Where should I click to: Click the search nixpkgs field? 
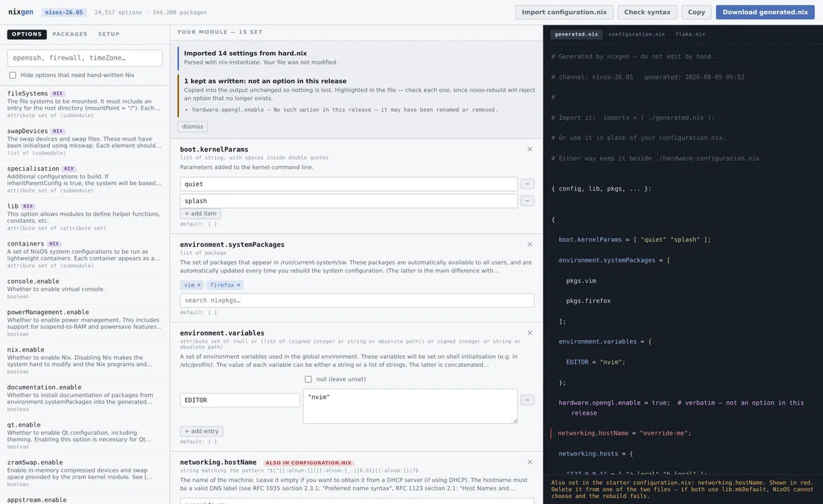coord(357,300)
